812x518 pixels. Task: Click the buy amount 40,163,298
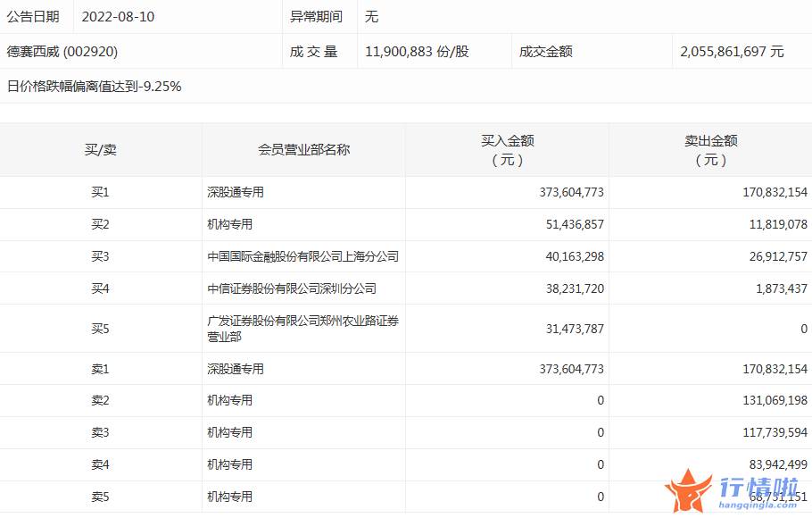tap(575, 256)
